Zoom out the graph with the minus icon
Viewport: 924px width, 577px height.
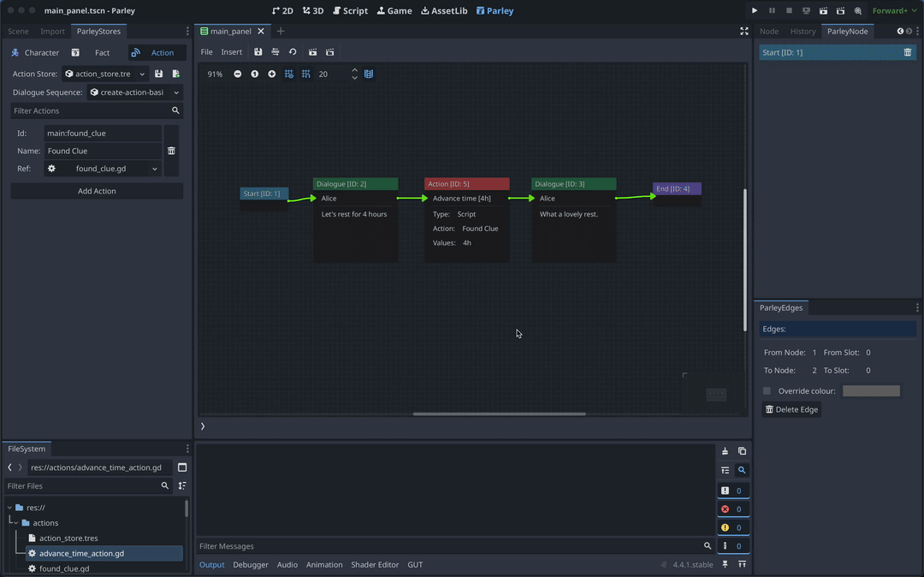coord(238,74)
